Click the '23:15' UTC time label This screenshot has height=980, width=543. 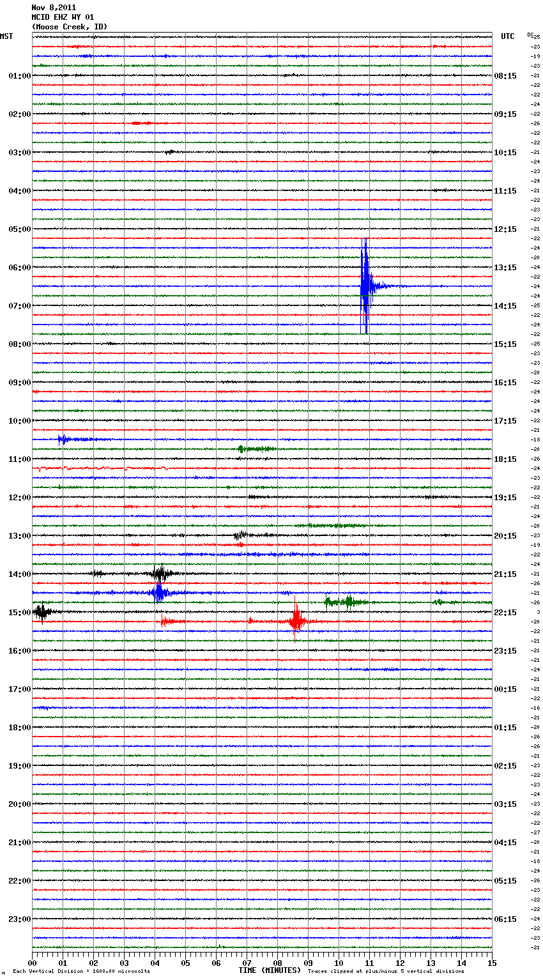[x=505, y=651]
